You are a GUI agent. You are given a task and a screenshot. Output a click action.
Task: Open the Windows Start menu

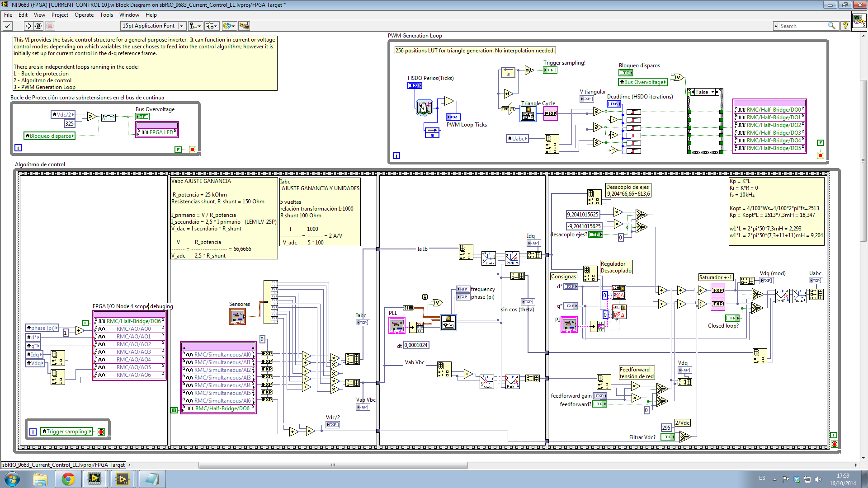[x=12, y=479]
